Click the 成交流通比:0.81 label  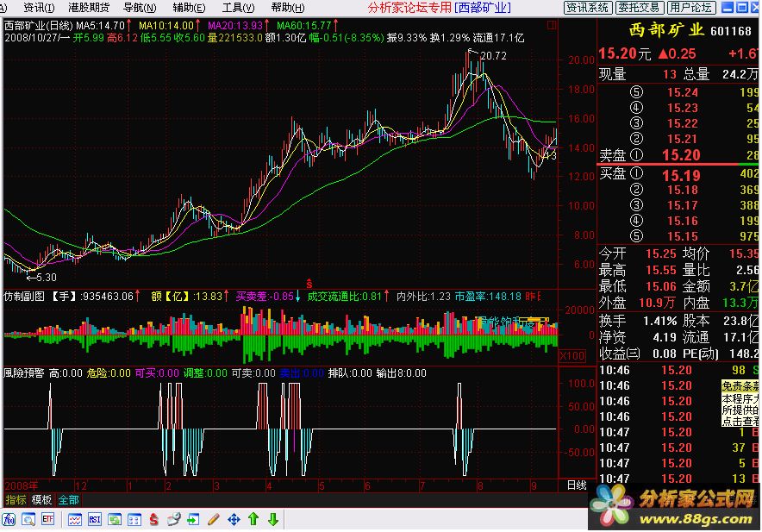(345, 296)
